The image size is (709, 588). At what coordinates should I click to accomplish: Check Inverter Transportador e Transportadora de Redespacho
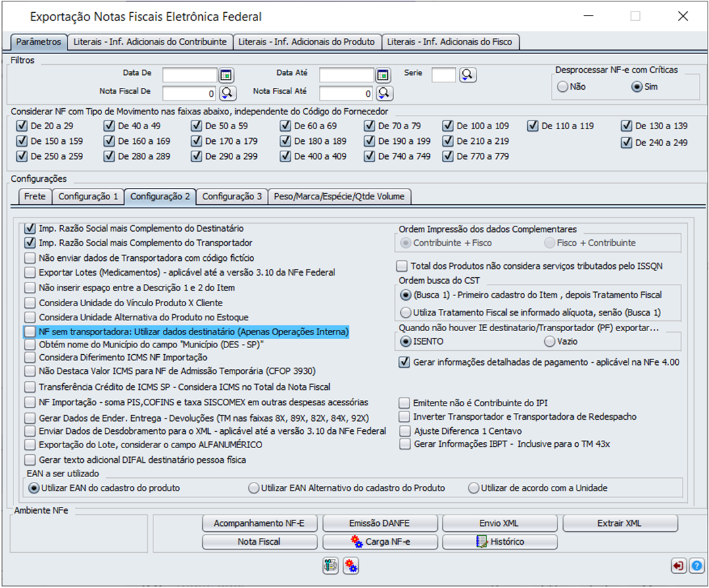(x=404, y=416)
